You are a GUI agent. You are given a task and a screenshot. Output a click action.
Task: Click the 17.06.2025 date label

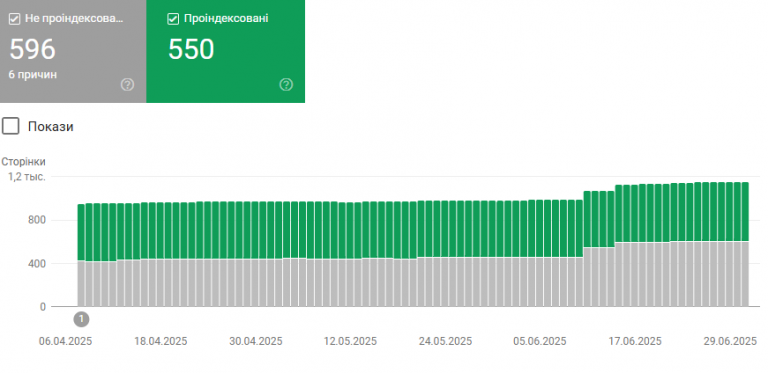click(635, 341)
